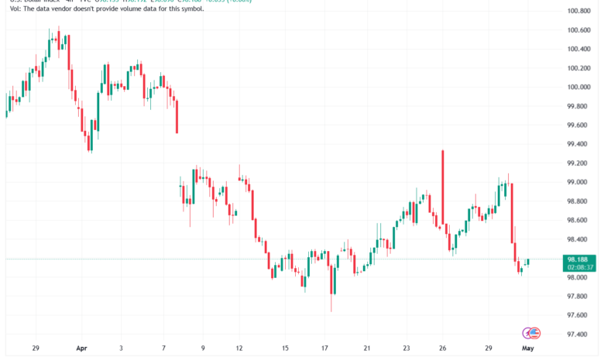Image resolution: width=604 pixels, height=364 pixels.
Task: Click the 100.600 price axis label
Action: click(x=579, y=30)
